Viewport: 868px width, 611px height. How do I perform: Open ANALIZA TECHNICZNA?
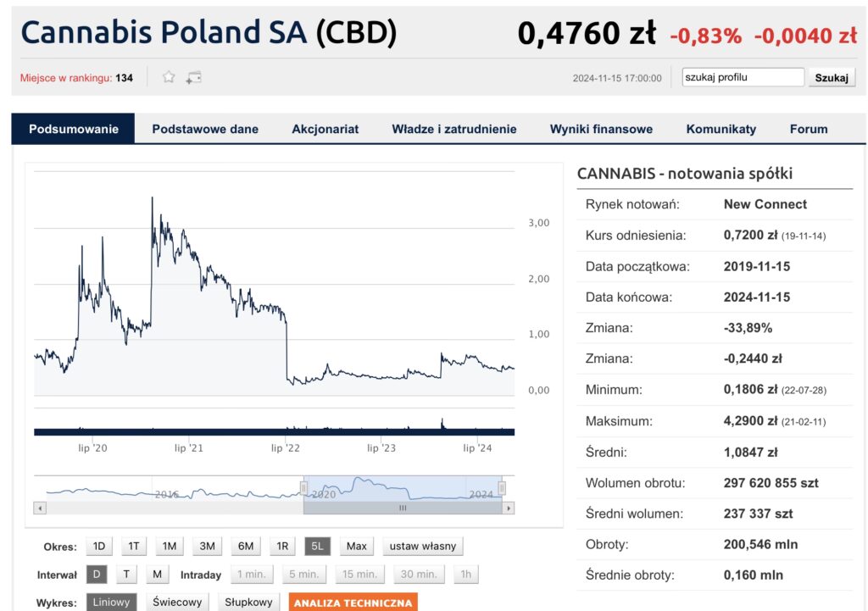pyautogui.click(x=353, y=603)
